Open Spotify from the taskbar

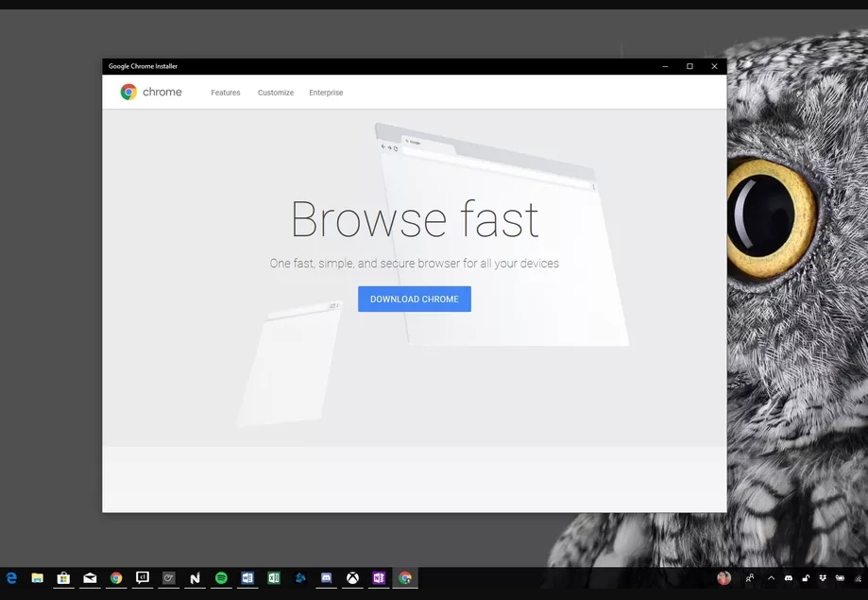pyautogui.click(x=221, y=578)
